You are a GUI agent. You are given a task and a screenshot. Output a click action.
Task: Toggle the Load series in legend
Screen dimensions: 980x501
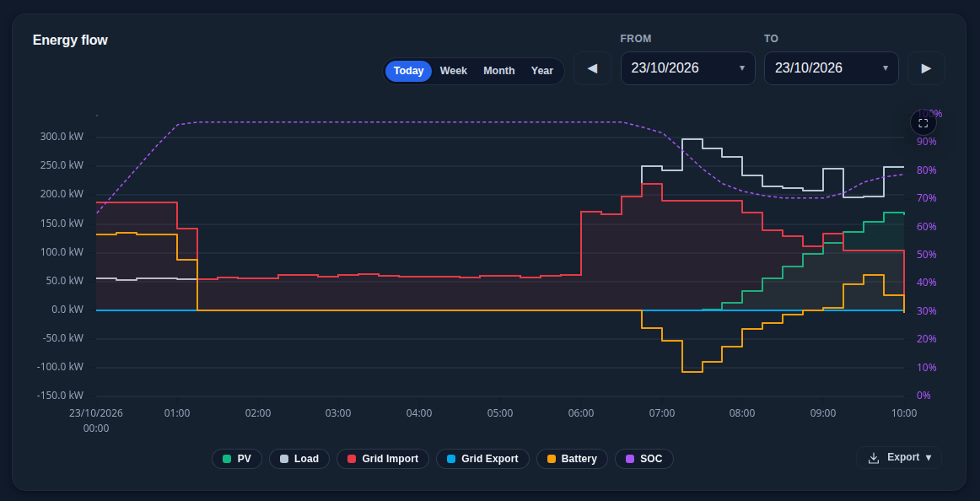pyautogui.click(x=299, y=459)
